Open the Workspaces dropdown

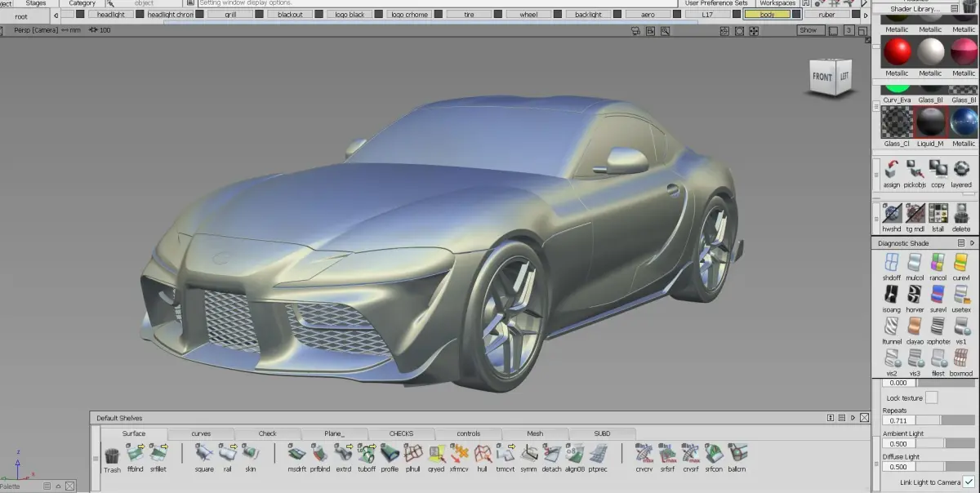[x=777, y=3]
